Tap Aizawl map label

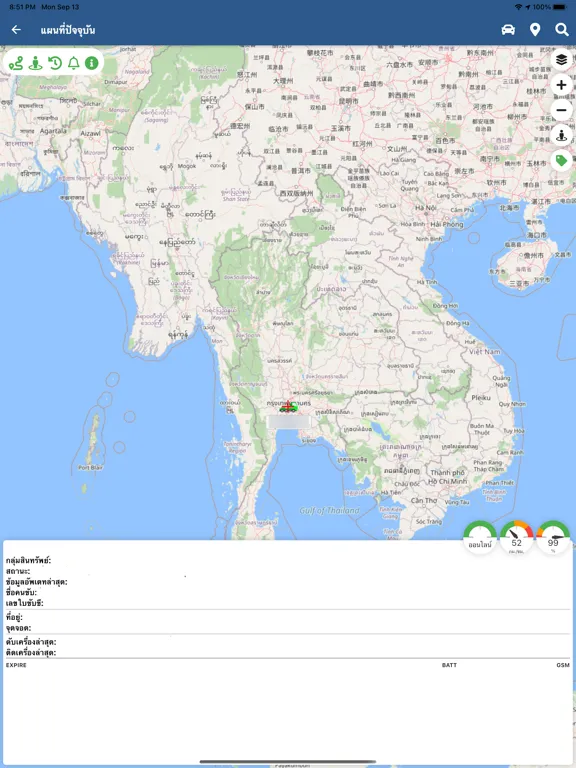point(90,134)
